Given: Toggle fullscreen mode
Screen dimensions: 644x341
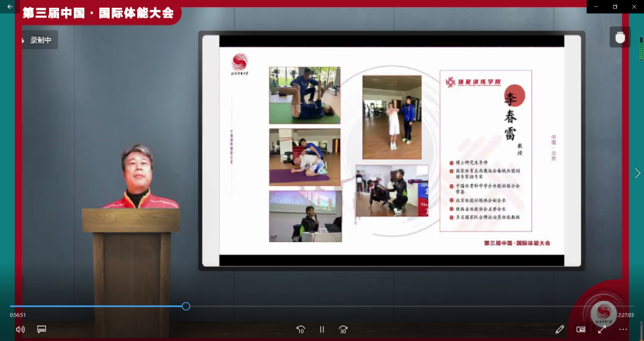Looking at the screenshot, I should [x=602, y=330].
